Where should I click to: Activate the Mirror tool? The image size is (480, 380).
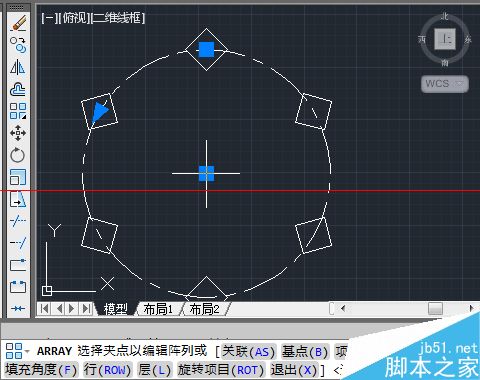18,67
